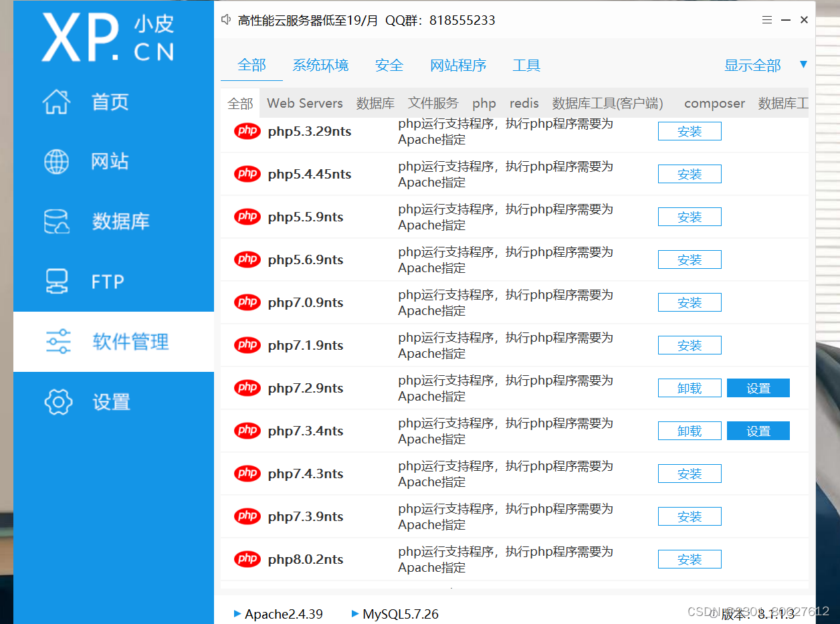Click the php icon for php7.3.4nts

point(247,431)
